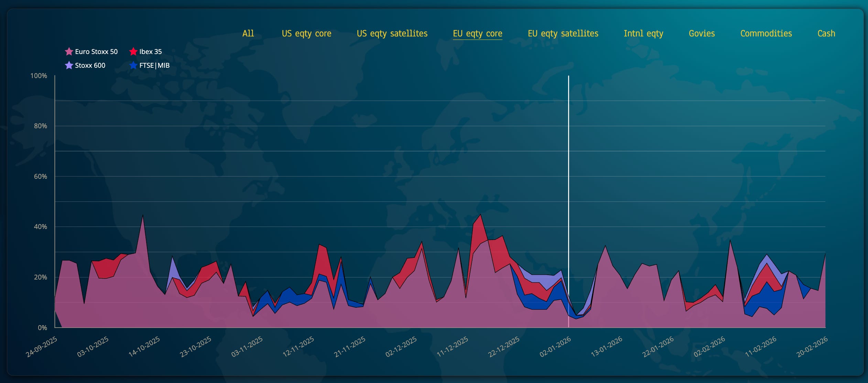Toggle the Stoxx 600 legend label
The height and width of the screenshot is (383, 868).
(x=90, y=65)
